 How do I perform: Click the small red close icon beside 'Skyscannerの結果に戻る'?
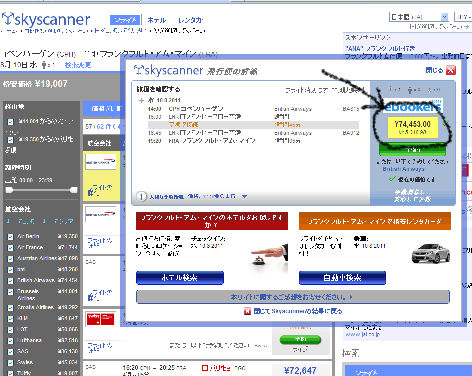tap(247, 311)
